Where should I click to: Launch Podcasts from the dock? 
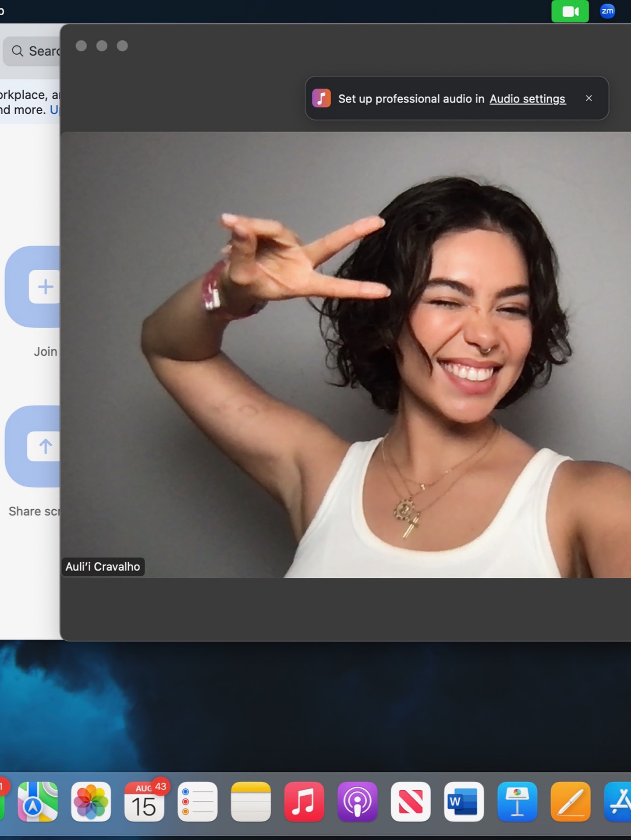coord(358,802)
